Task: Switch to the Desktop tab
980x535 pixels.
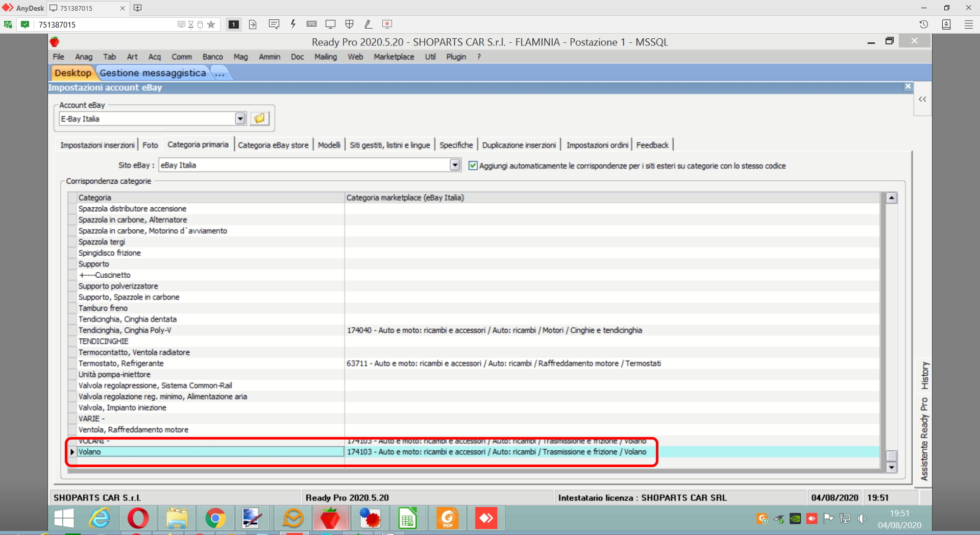Action: coord(72,73)
